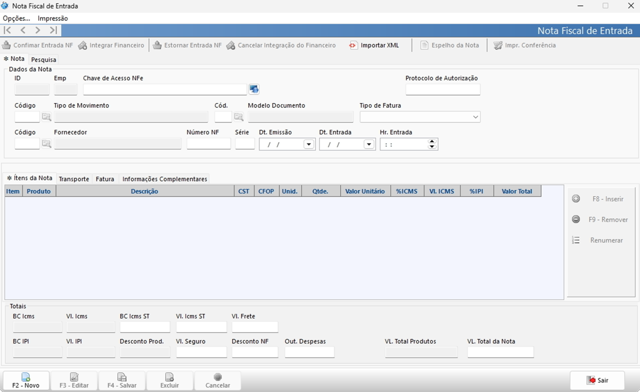Click Impr. Conferência toolbar button
The width and height of the screenshot is (640, 392).
tap(524, 45)
